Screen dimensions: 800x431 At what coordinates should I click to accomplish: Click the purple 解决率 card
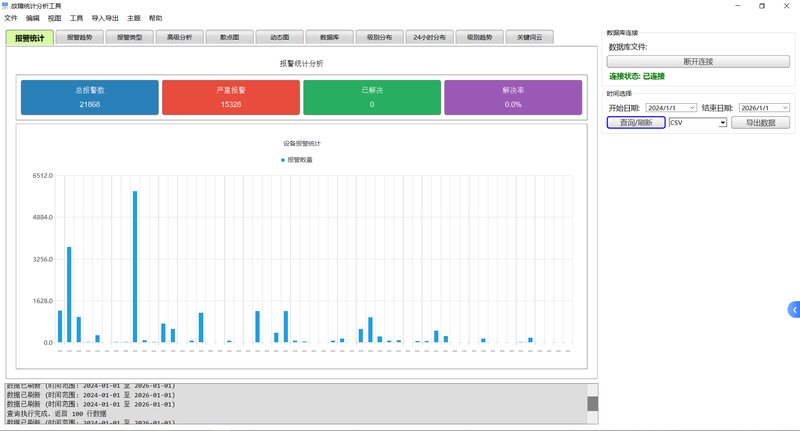click(x=513, y=97)
